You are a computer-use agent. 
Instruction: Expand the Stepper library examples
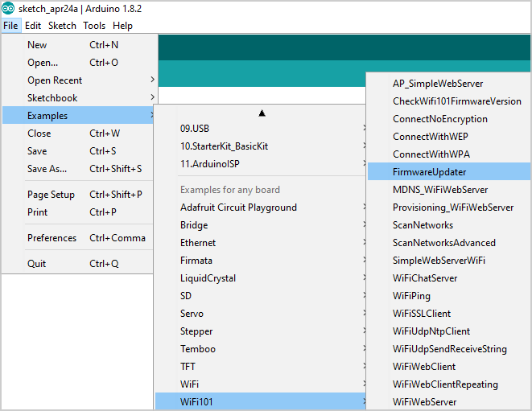[261, 331]
